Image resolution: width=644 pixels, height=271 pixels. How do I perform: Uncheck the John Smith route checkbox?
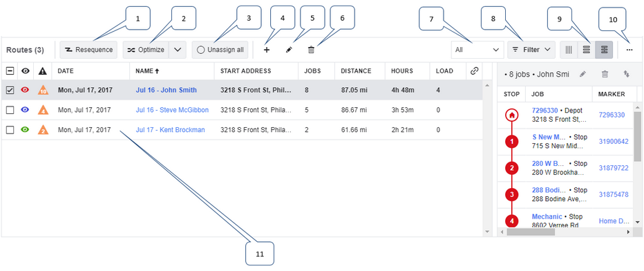click(10, 89)
